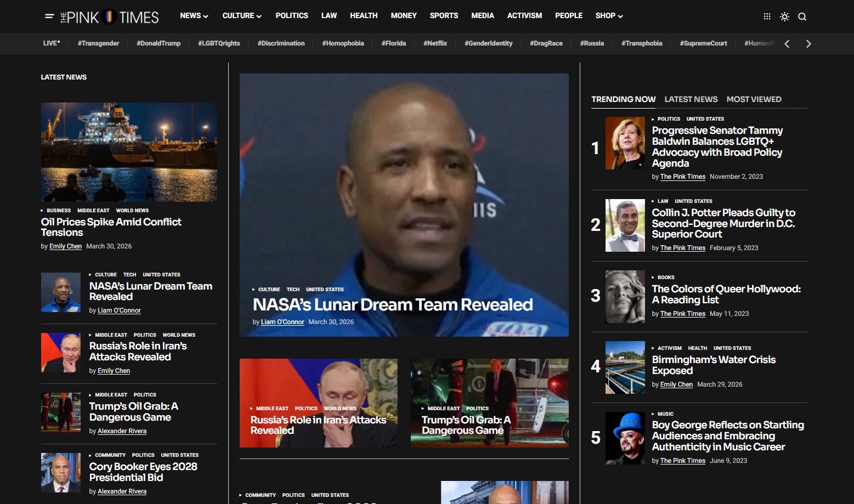Screen dimensions: 854x504
Task: Expand the News dropdown menu
Action: [194, 16]
